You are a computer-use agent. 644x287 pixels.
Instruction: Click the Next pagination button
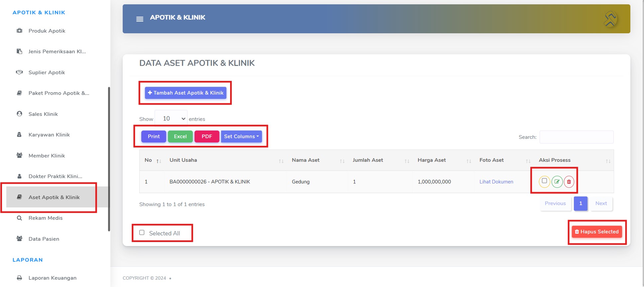tap(601, 203)
